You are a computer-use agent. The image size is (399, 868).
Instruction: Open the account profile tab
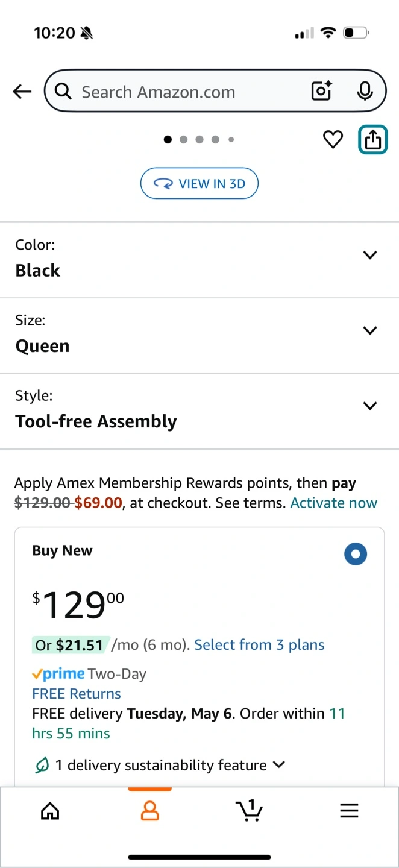point(149,811)
